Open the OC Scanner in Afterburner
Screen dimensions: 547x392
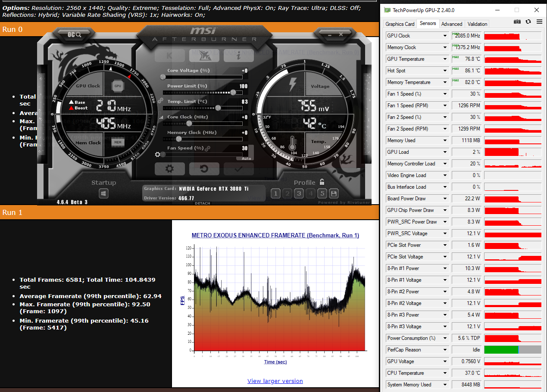tap(75, 34)
